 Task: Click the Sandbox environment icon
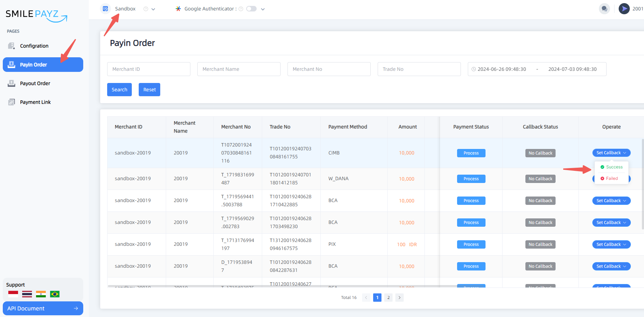point(105,9)
